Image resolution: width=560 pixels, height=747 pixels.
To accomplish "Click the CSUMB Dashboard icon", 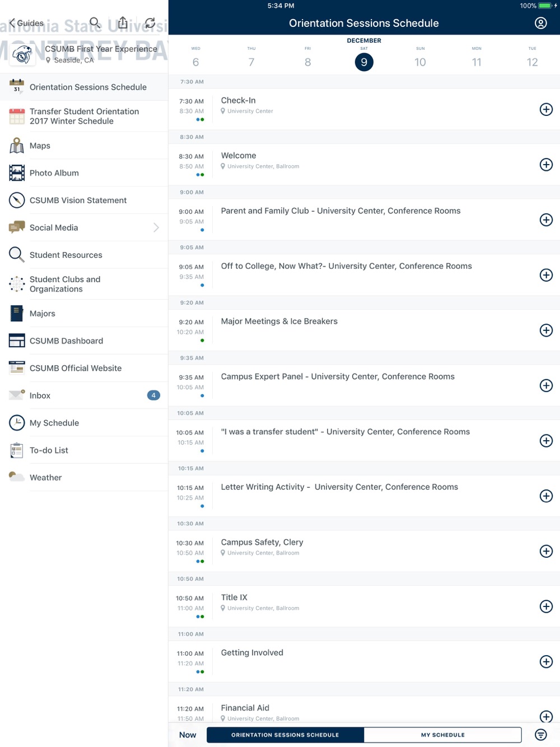I will (x=17, y=340).
